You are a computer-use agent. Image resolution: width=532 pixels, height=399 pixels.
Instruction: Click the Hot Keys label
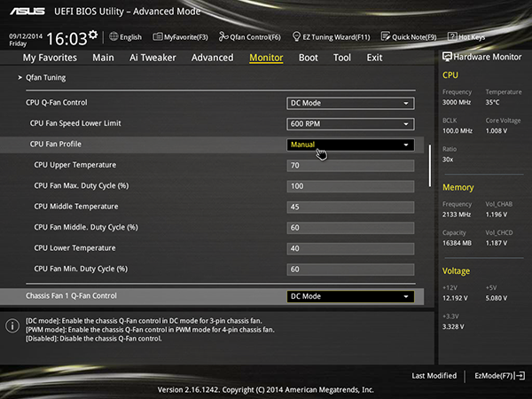(472, 37)
